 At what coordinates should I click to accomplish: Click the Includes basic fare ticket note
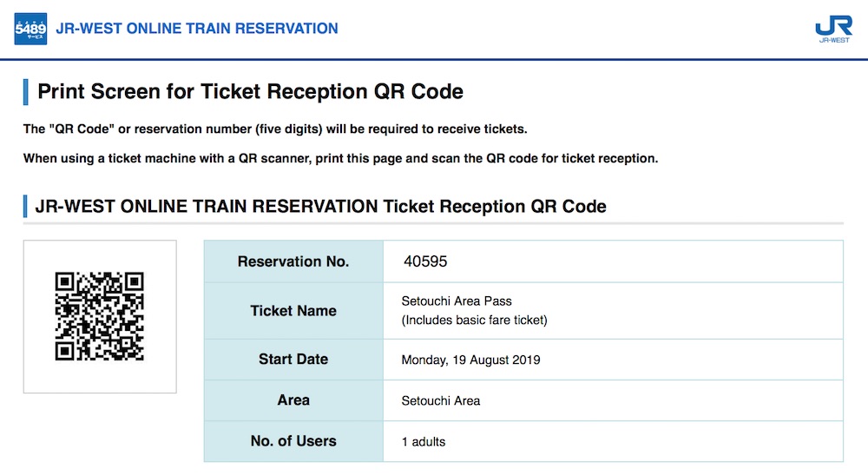(x=474, y=320)
